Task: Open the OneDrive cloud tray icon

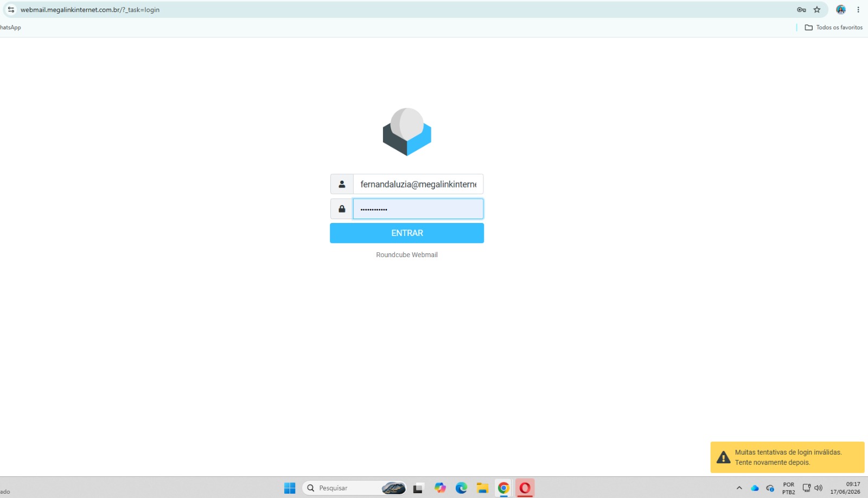Action: pos(755,488)
